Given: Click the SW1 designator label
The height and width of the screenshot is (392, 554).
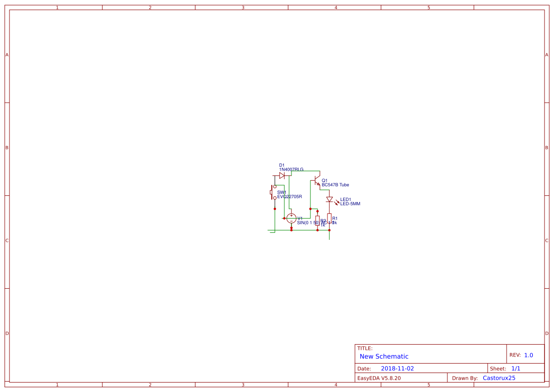Looking at the screenshot, I should click(x=282, y=192).
